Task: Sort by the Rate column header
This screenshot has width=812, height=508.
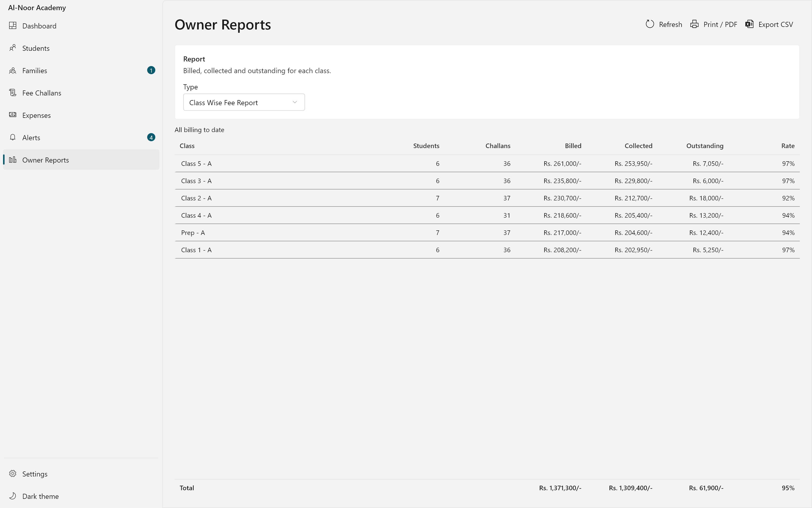Action: coord(788,146)
